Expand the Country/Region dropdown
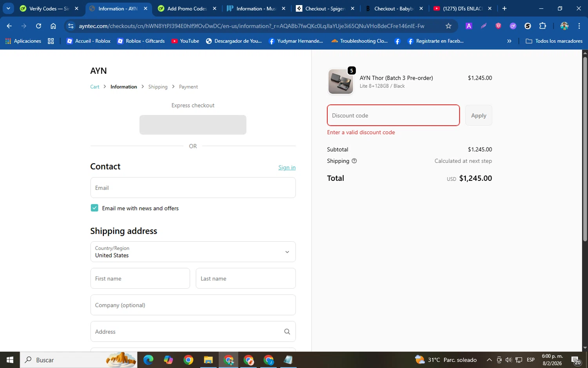The image size is (588, 368). tap(193, 251)
